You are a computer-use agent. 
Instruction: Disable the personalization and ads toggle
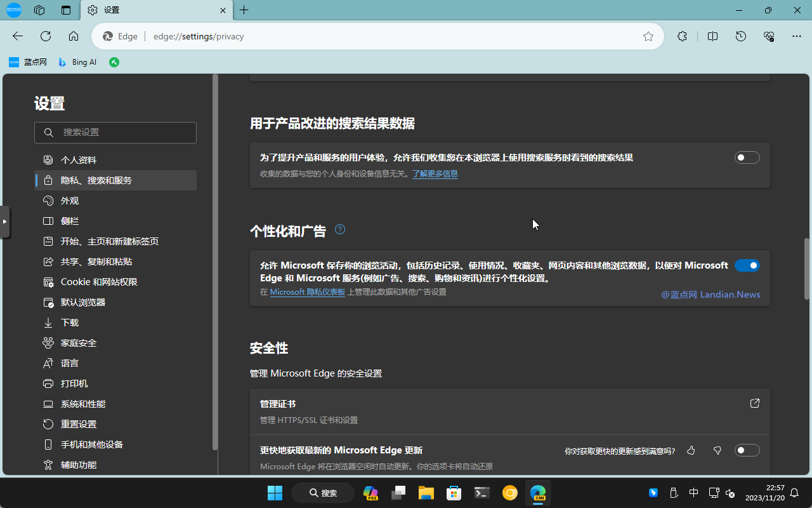tap(747, 265)
